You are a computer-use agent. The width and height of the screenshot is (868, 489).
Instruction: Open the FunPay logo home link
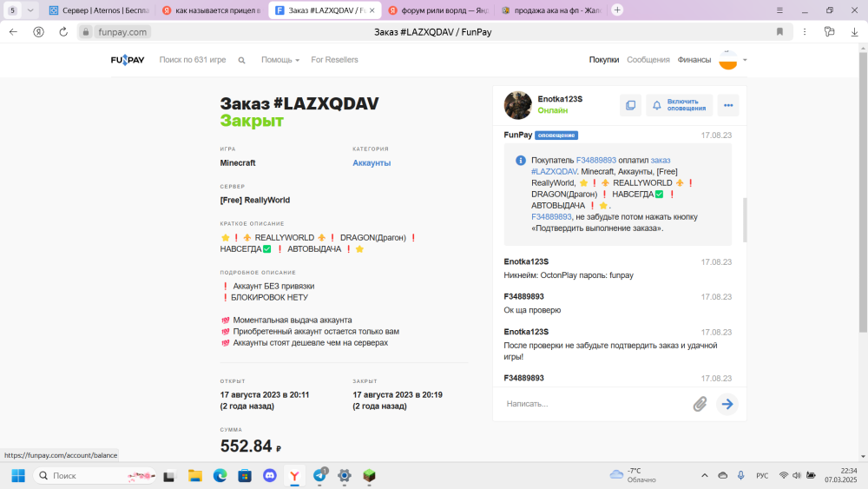(128, 60)
